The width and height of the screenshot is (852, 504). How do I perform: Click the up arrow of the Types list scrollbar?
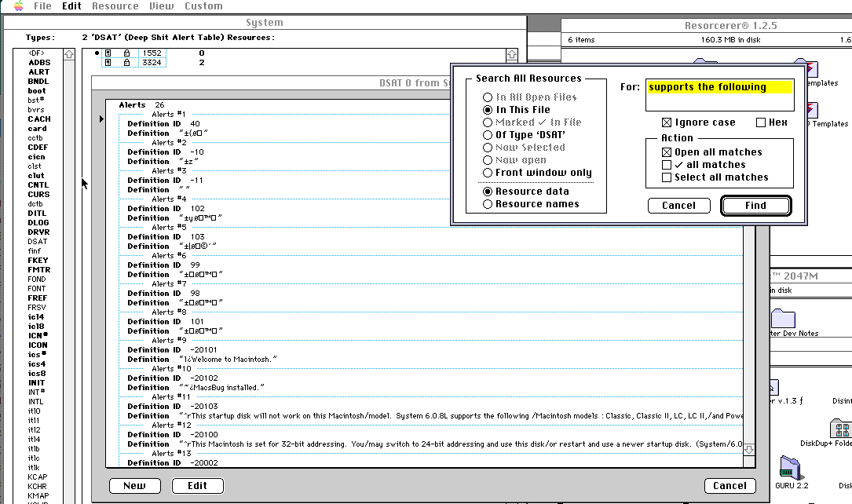click(69, 54)
